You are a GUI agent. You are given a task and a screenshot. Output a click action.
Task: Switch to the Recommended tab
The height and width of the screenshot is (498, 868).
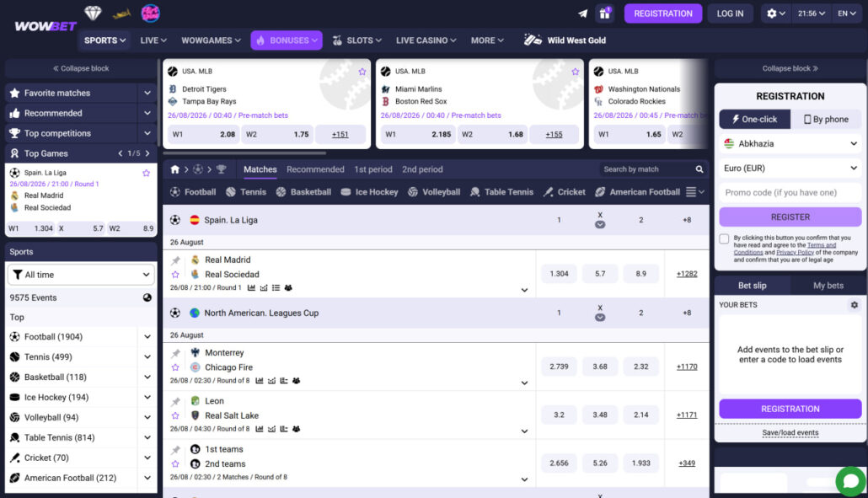pos(315,169)
